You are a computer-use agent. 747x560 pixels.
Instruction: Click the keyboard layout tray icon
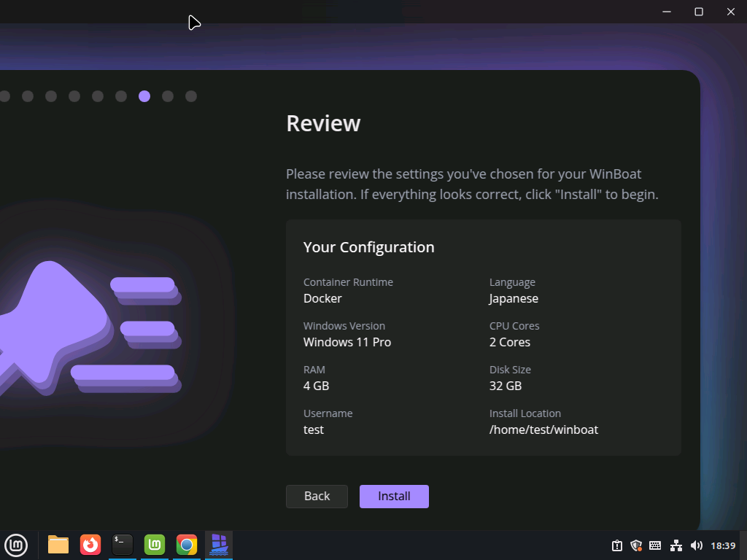tap(655, 545)
